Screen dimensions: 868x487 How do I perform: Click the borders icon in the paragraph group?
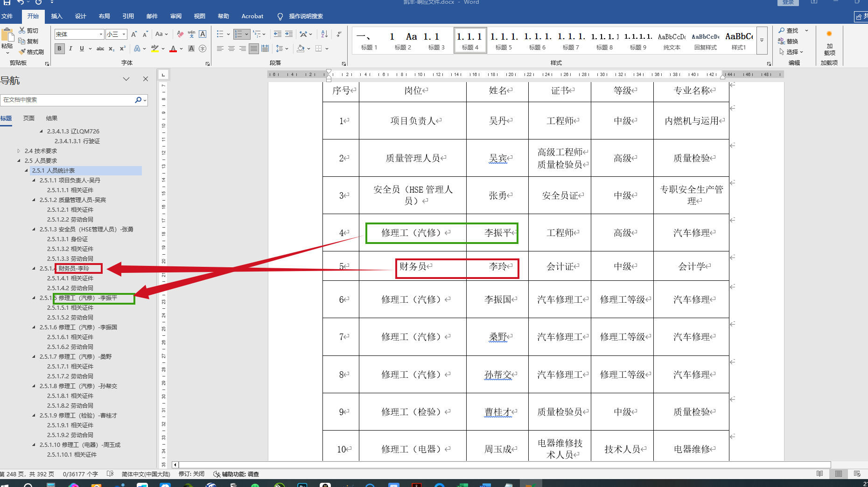click(x=319, y=49)
